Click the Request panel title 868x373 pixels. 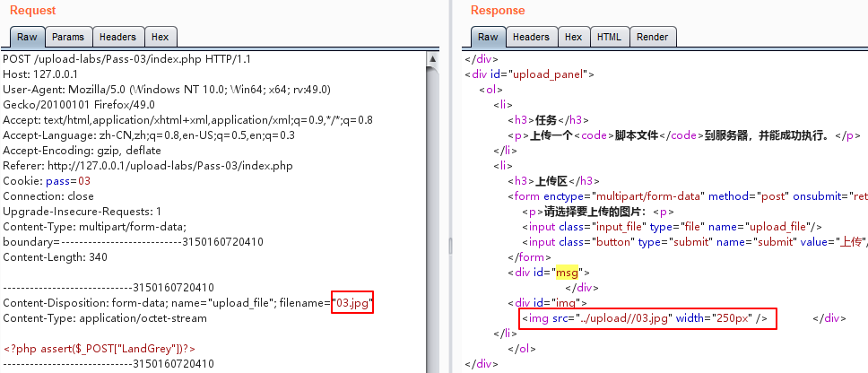tap(32, 10)
